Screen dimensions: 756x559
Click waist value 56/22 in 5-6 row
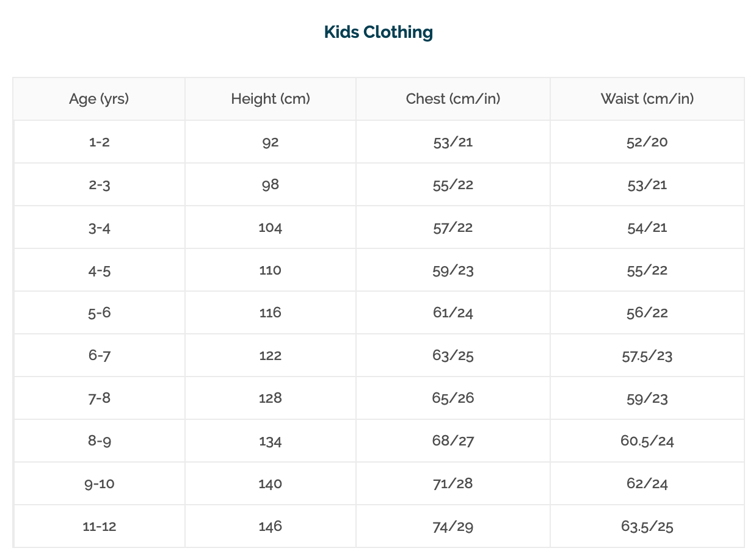point(647,312)
